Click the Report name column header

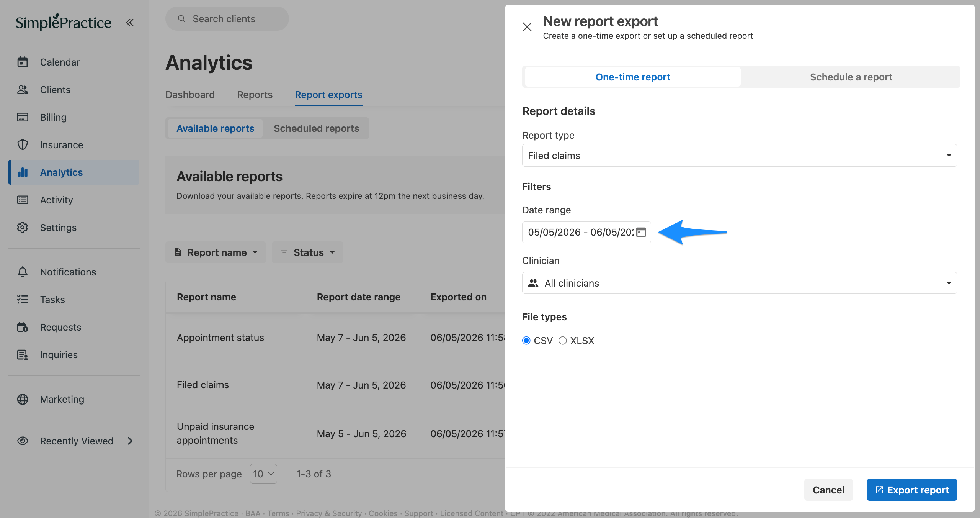[206, 297]
